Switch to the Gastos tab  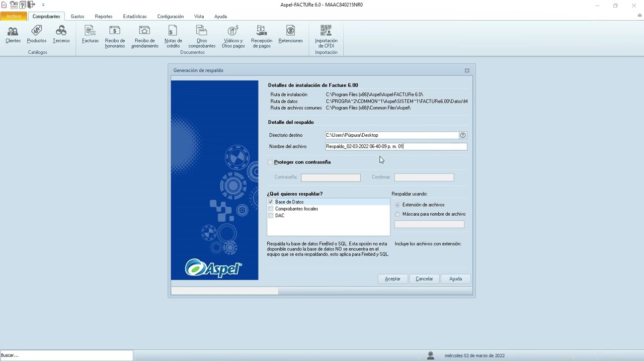point(77,17)
